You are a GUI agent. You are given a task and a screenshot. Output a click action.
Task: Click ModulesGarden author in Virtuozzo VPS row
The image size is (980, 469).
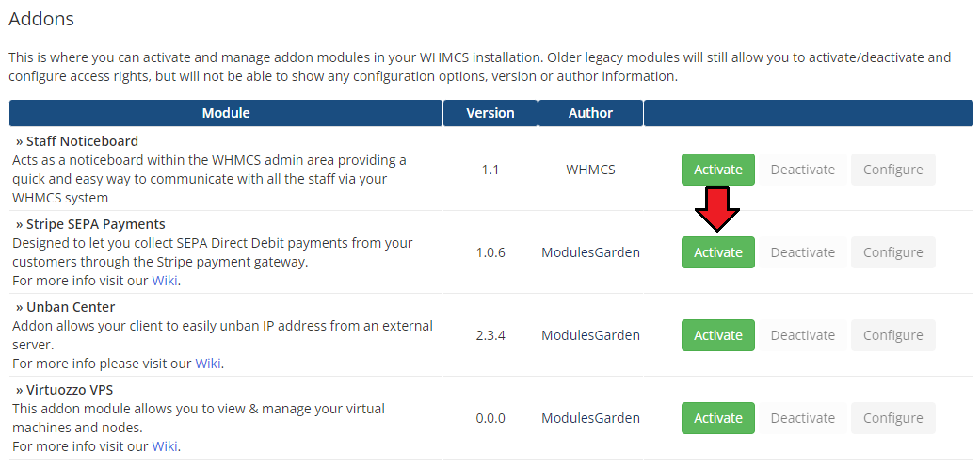[x=590, y=418]
